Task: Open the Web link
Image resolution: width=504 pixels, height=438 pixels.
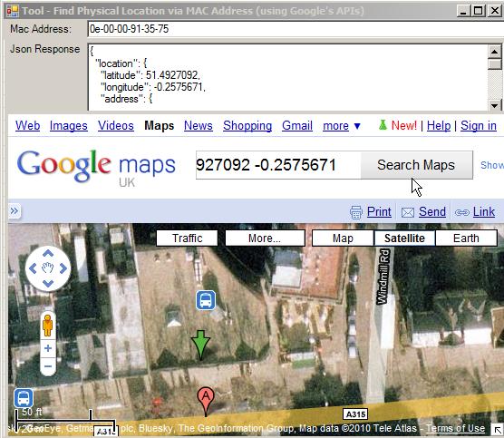Action: coord(27,125)
